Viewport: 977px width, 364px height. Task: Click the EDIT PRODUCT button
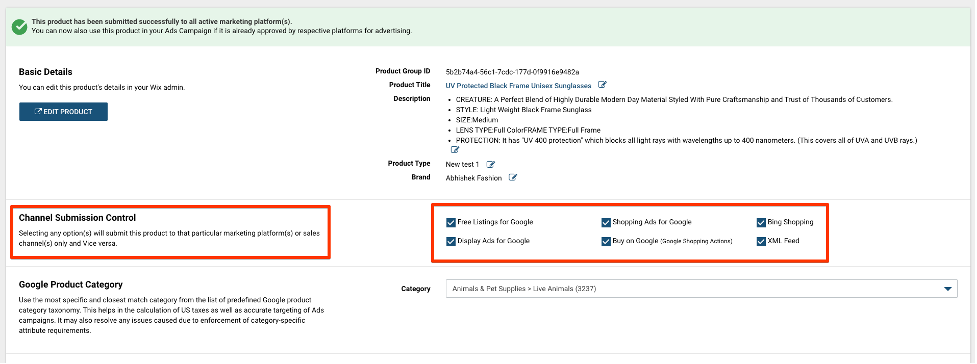click(x=64, y=112)
